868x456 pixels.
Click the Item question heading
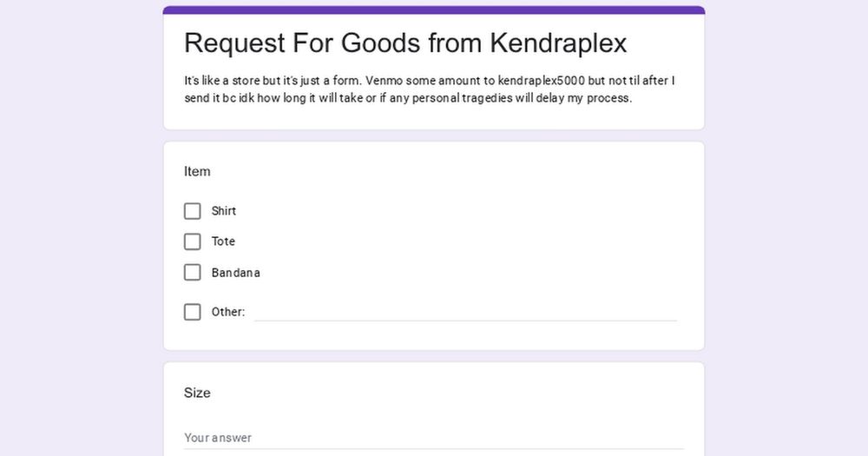[x=197, y=171]
